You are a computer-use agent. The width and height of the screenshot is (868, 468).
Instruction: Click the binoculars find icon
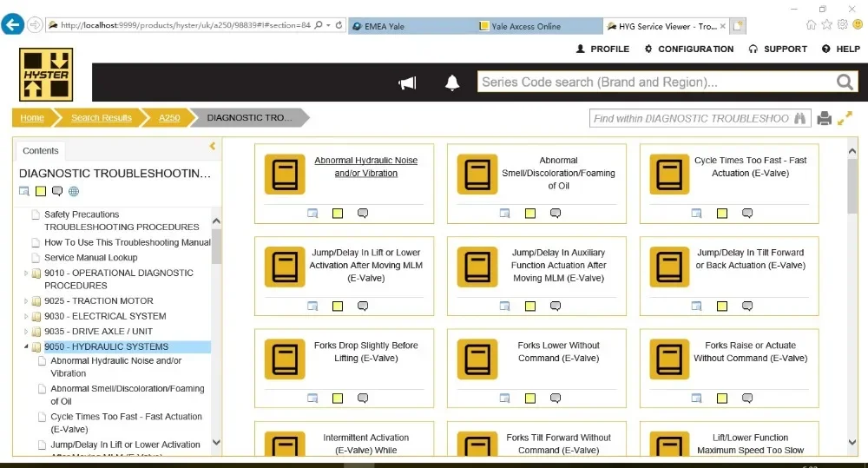800,118
